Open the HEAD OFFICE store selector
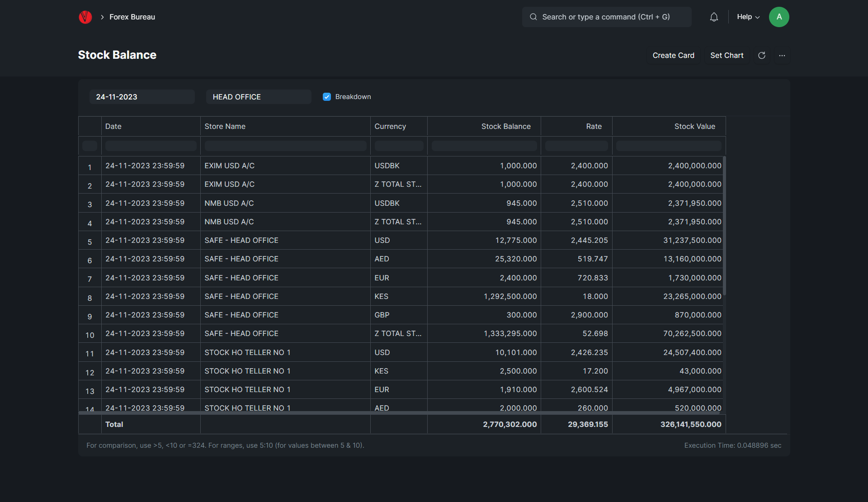This screenshot has width=868, height=502. (259, 97)
